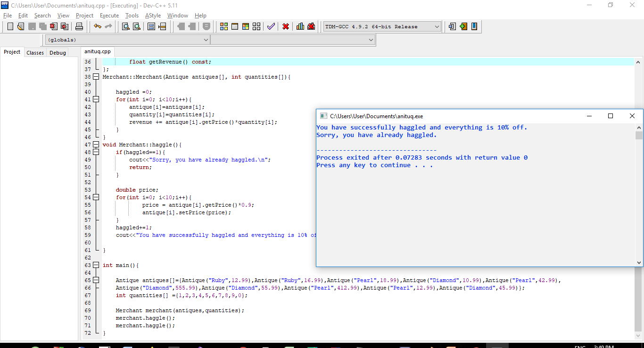Open profile analysis bar chart icon
This screenshot has height=348, width=644.
(x=300, y=26)
